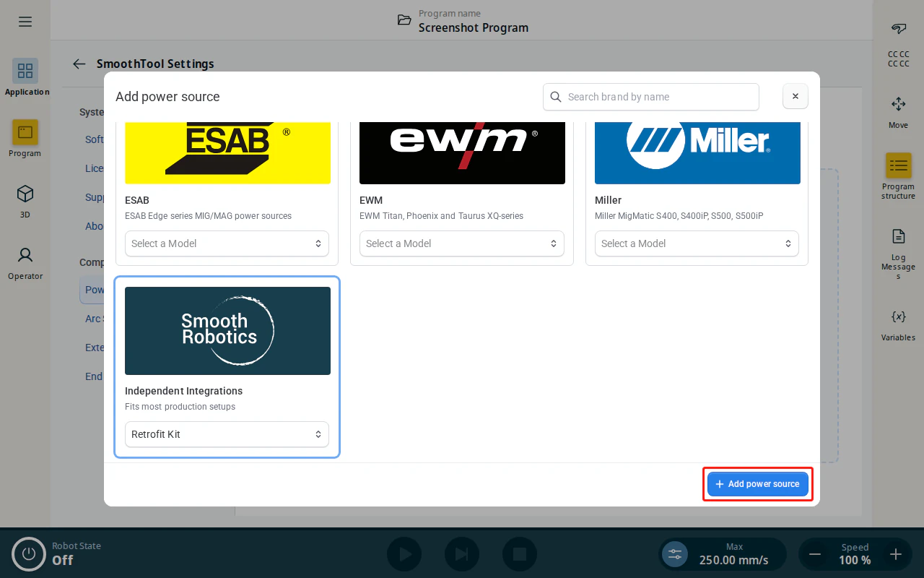Click the Max 250.00 mm/s value
This screenshot has height=578, width=924.
tap(733, 560)
